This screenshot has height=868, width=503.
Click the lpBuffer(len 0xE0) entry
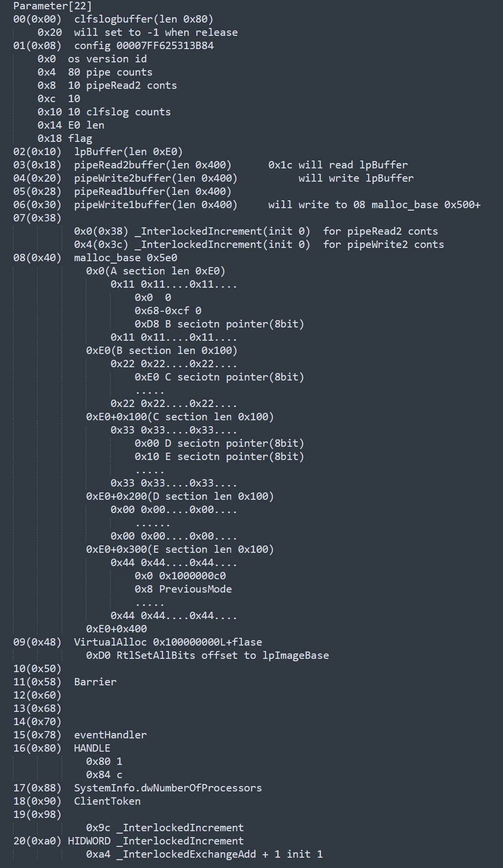[128, 152]
